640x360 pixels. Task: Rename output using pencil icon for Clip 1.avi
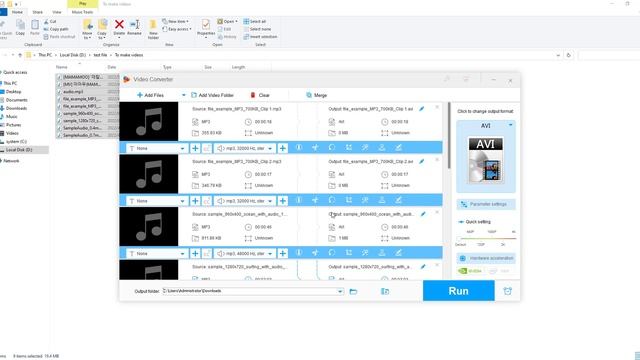coord(422,109)
